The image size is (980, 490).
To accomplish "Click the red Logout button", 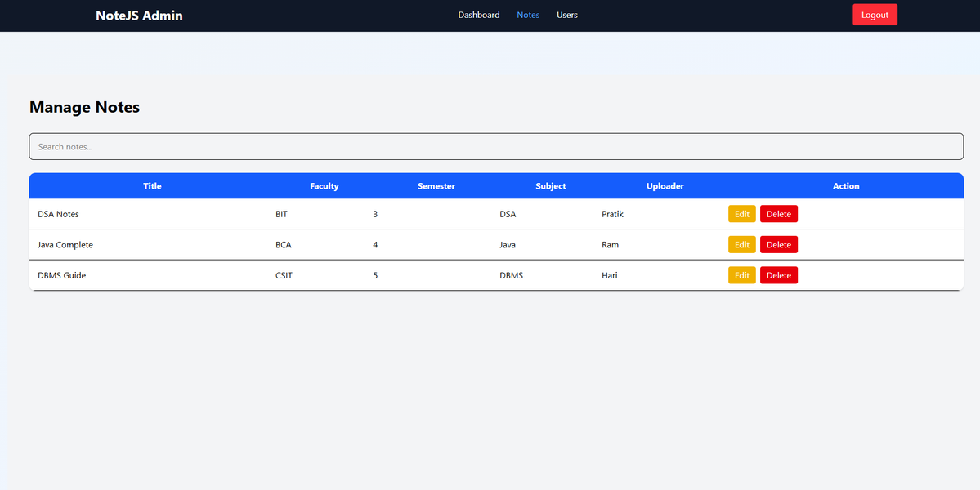I will point(875,15).
